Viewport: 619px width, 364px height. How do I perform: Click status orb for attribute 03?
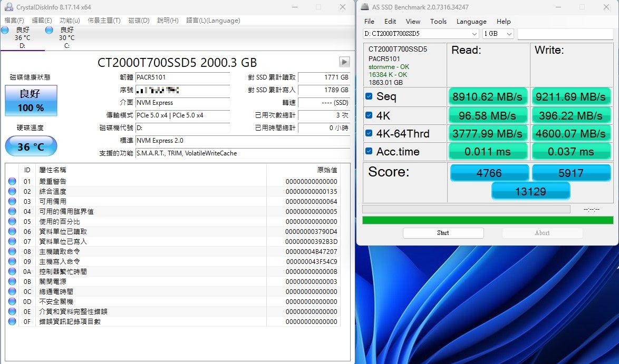click(12, 201)
